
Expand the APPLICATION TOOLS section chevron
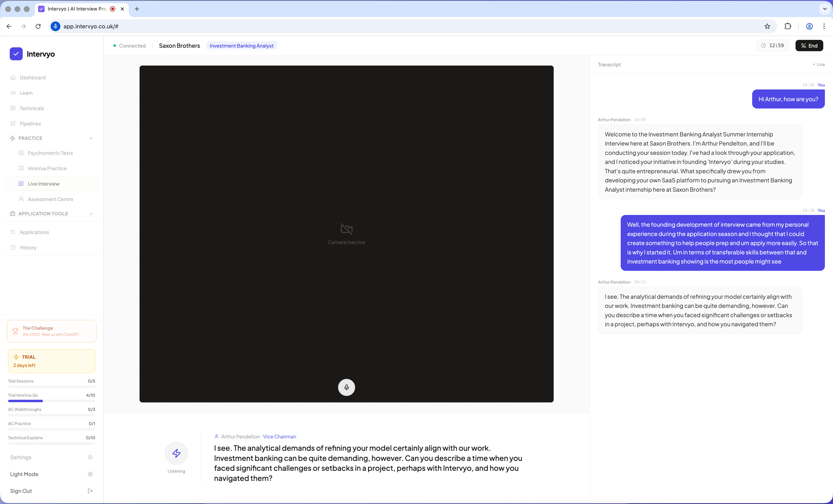[x=91, y=214]
